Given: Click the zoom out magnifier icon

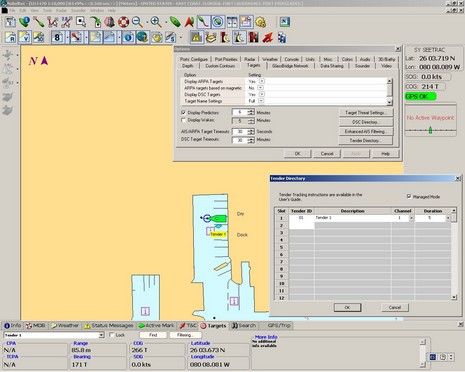Looking at the screenshot, I should coord(137,22).
